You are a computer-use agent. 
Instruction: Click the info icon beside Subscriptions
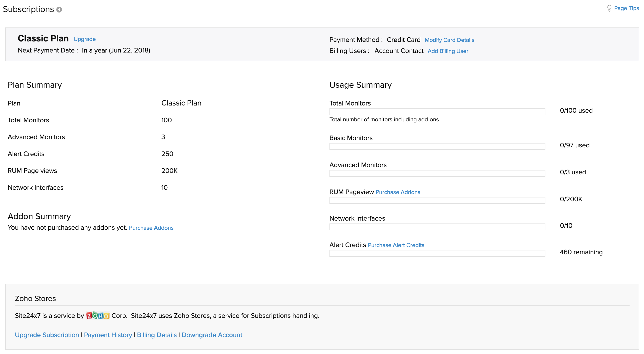tap(59, 10)
